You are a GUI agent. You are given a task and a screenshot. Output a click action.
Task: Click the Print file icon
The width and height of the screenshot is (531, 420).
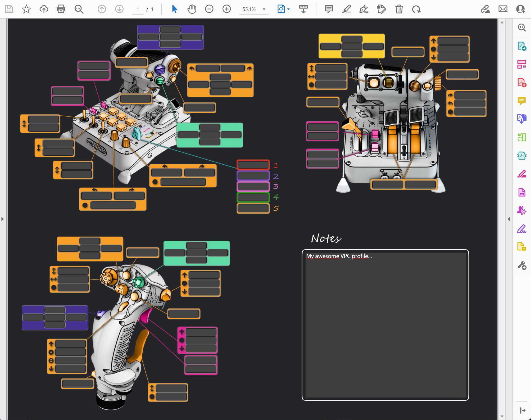(61, 9)
